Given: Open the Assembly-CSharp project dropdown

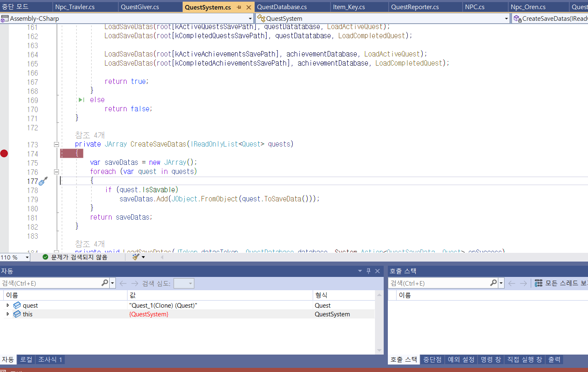Looking at the screenshot, I should 250,19.
